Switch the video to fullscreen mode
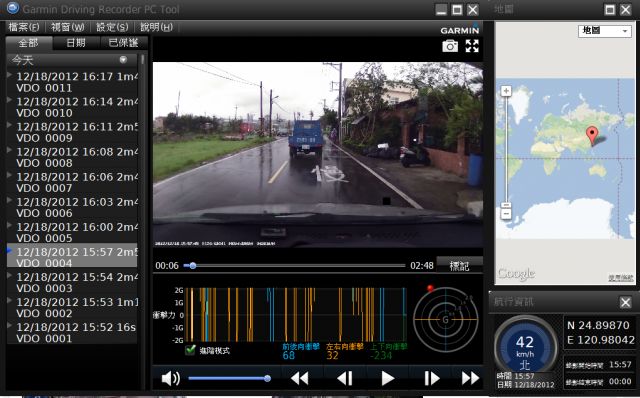This screenshot has height=398, width=640. 472,46
